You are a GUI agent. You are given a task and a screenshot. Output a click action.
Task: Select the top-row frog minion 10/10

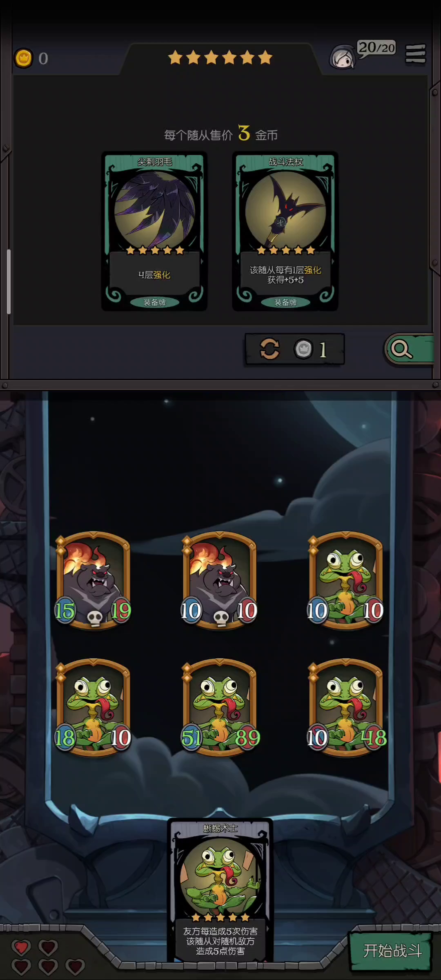[x=345, y=580]
